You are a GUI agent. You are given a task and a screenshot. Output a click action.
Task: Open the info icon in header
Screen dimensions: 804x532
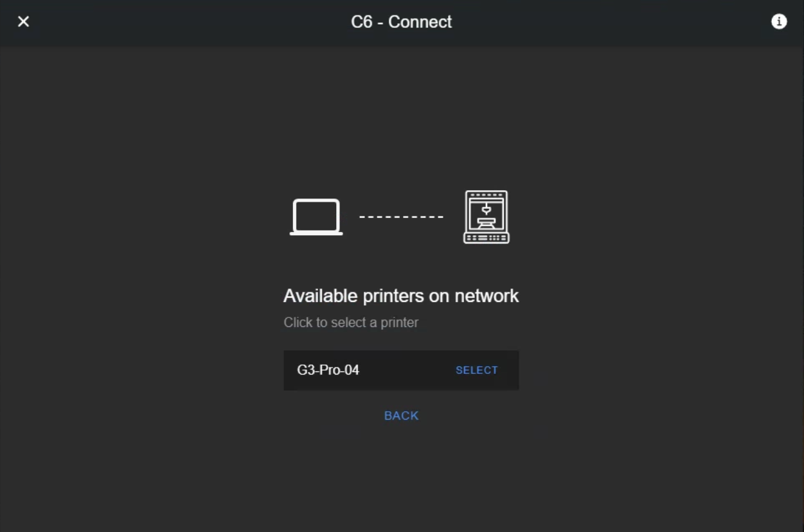[779, 22]
